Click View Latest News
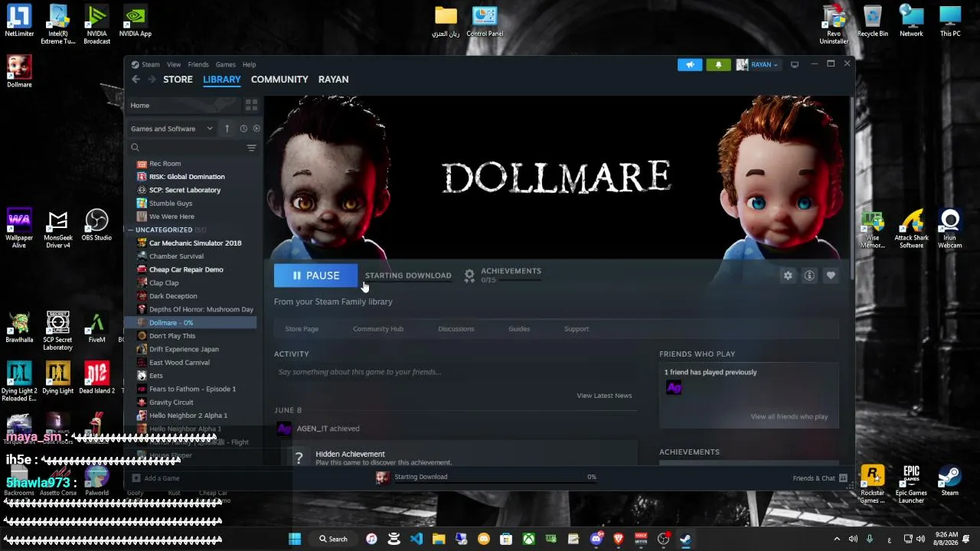Image resolution: width=980 pixels, height=551 pixels. tap(604, 396)
